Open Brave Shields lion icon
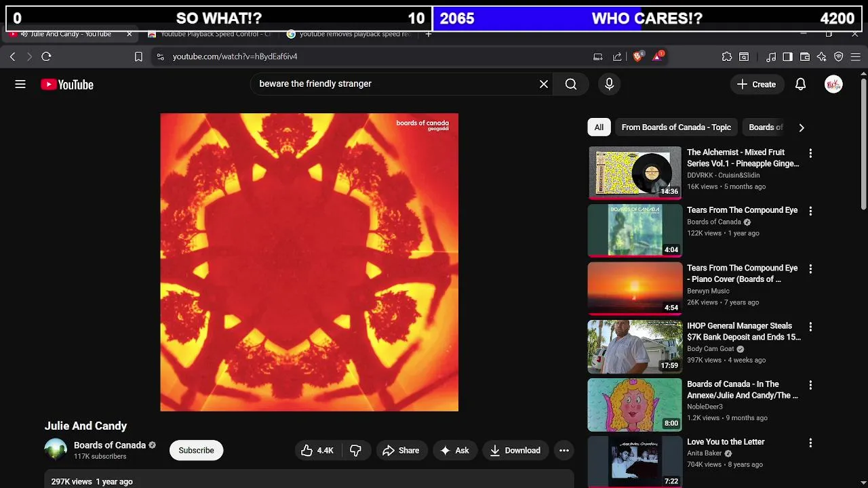The height and width of the screenshot is (488, 868). (637, 57)
